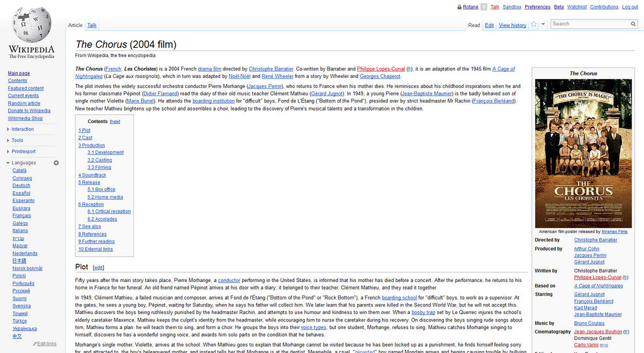
Task: Open conductor link in Plot section
Action: [229, 280]
